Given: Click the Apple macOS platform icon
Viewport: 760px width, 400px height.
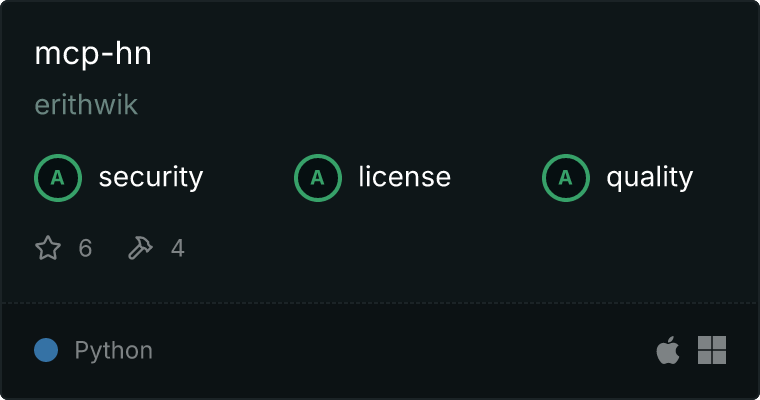Looking at the screenshot, I should coord(668,350).
